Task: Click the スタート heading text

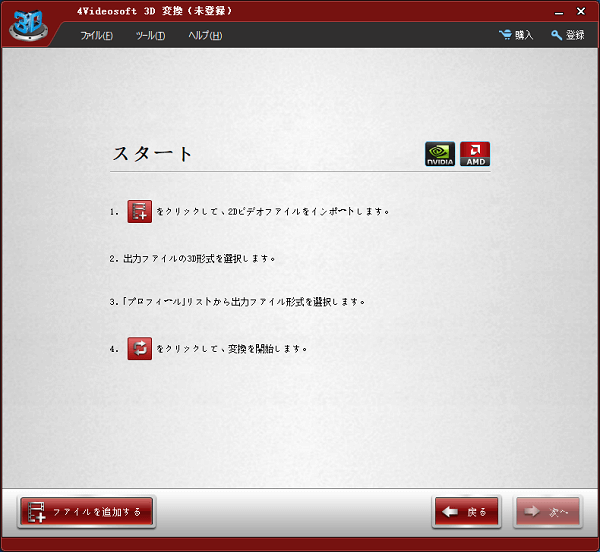Action: (152, 154)
